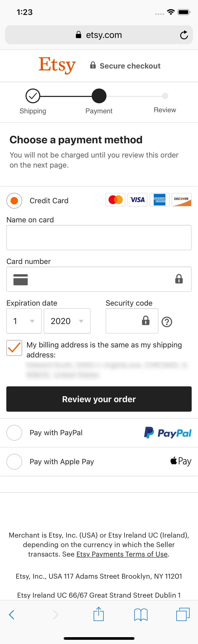
Task: Click the Safari share icon
Action: pos(99,614)
